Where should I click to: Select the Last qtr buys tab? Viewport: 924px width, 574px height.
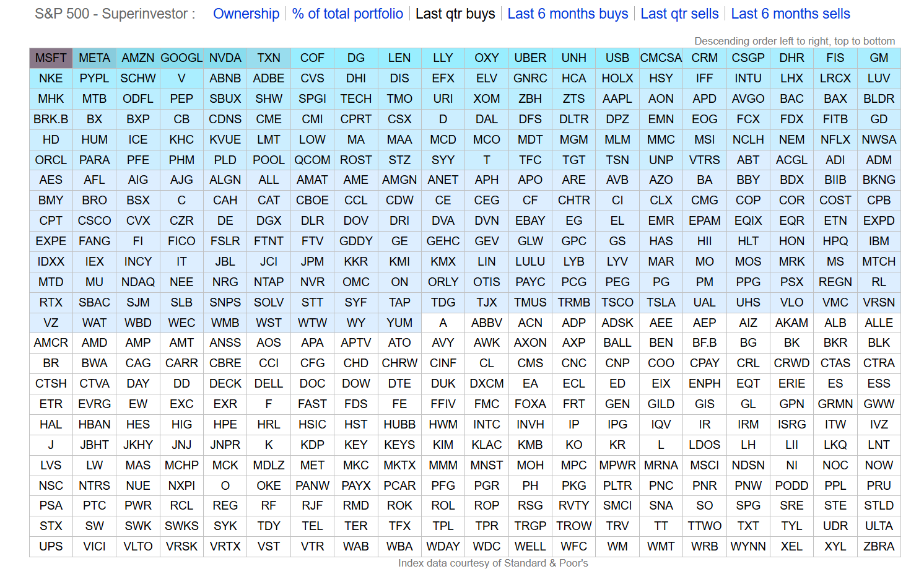click(x=455, y=14)
